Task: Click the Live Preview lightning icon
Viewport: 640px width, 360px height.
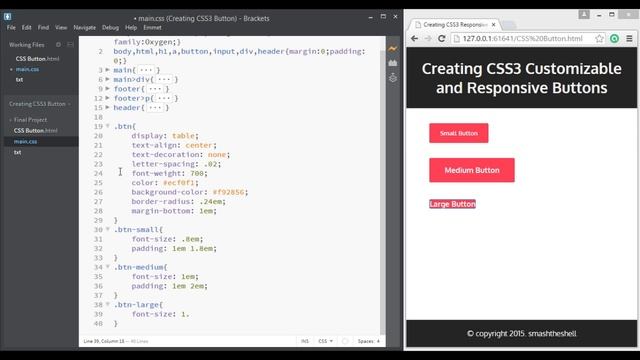Action: tap(393, 49)
